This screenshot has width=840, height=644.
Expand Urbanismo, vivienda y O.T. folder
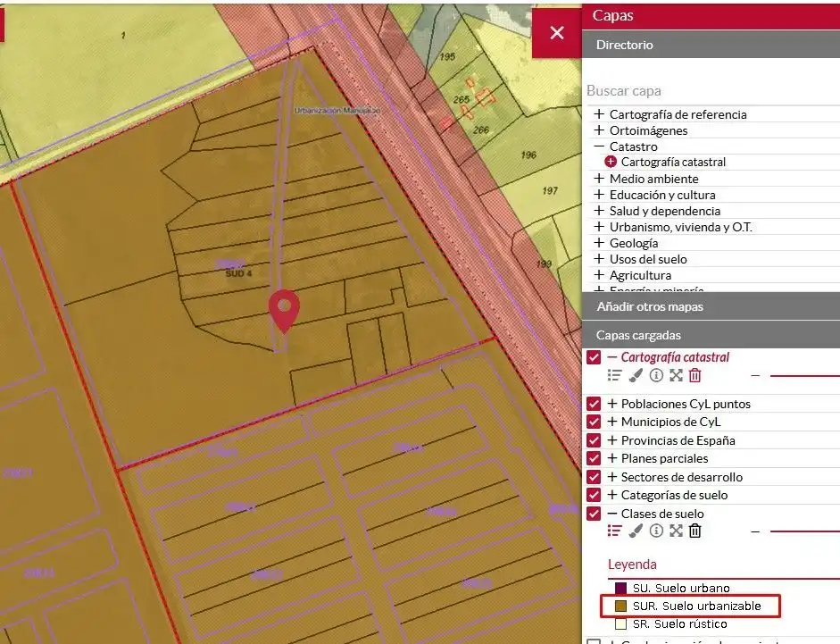coord(599,227)
